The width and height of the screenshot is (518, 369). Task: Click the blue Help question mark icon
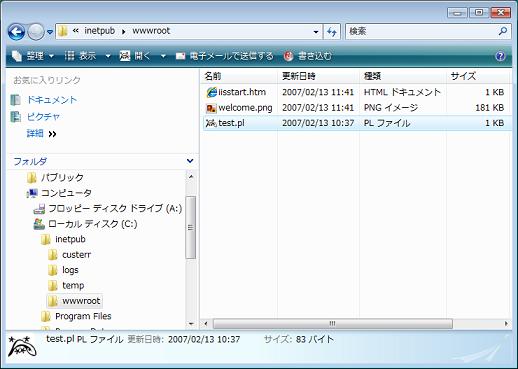[500, 56]
